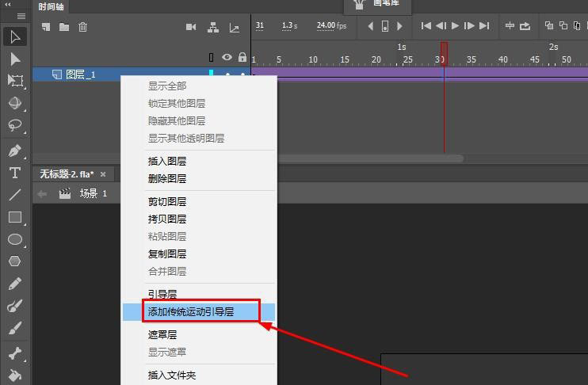Toggle layer parenting view icon
This screenshot has height=385, width=588.
click(x=213, y=28)
